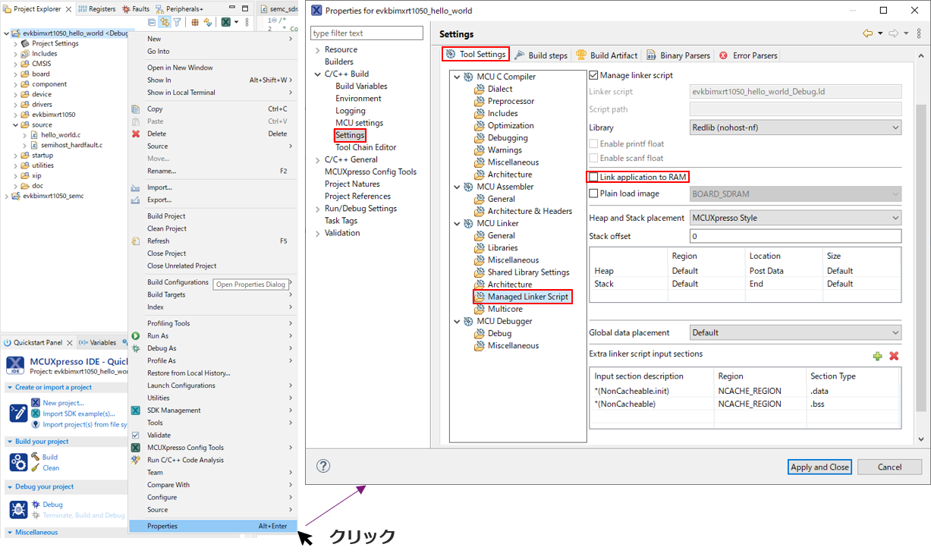This screenshot has height=560, width=931.
Task: Collapse the source folder in Project Explorer
Action: (15, 125)
